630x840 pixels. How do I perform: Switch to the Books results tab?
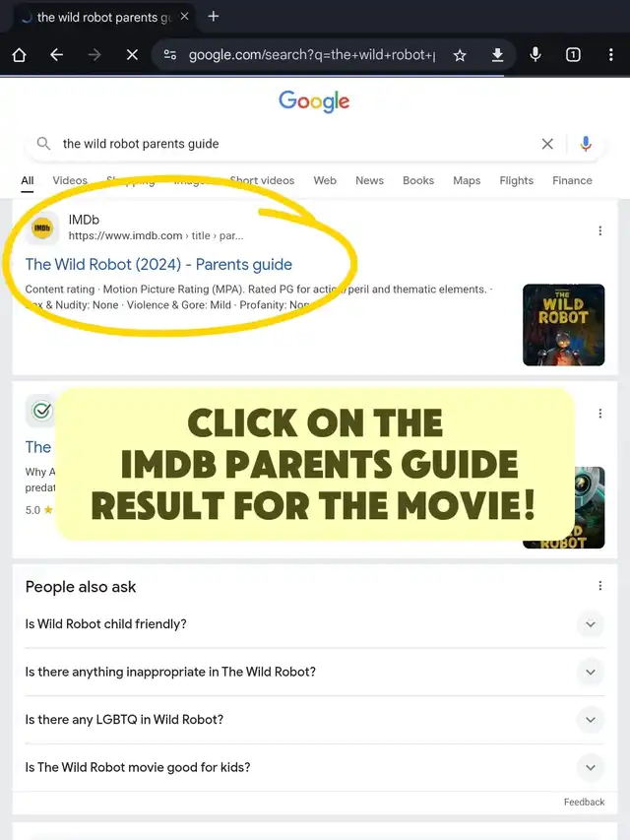[418, 180]
